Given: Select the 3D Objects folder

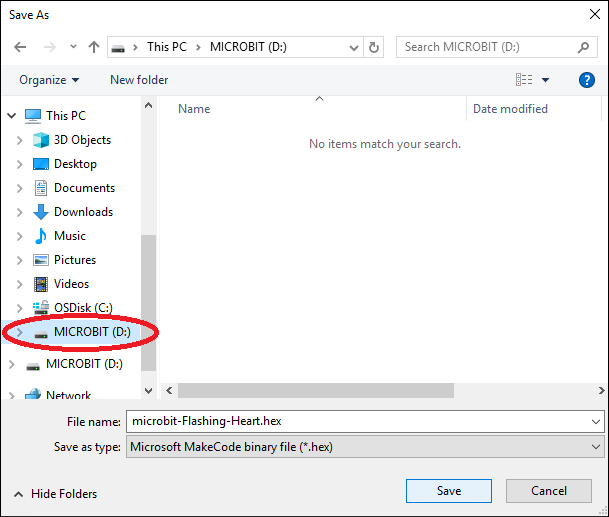Looking at the screenshot, I should 82,140.
